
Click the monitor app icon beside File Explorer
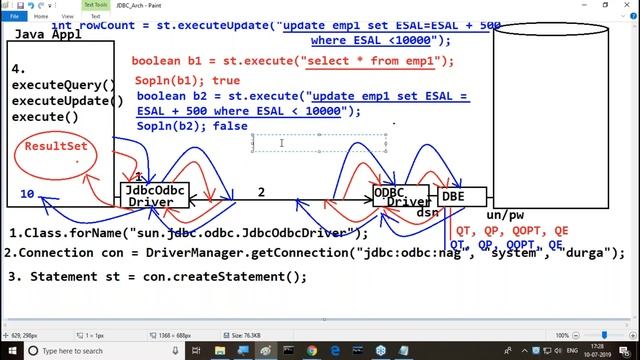(x=243, y=351)
